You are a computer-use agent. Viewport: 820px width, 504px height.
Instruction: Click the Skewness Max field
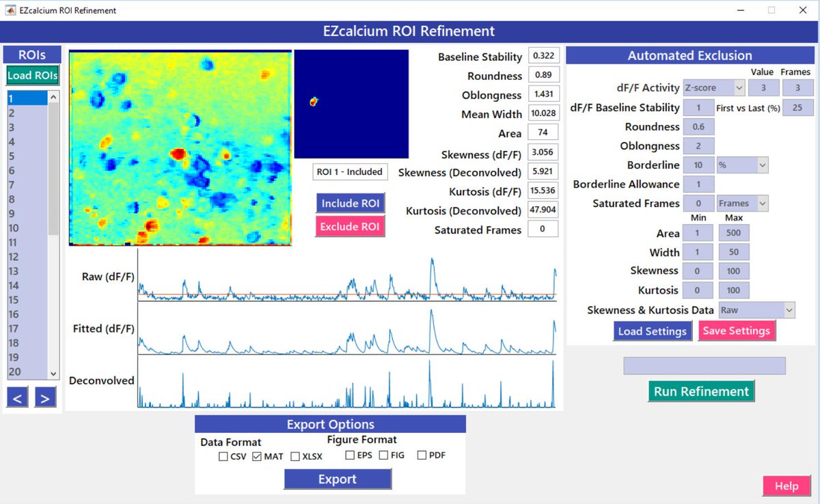click(x=734, y=271)
